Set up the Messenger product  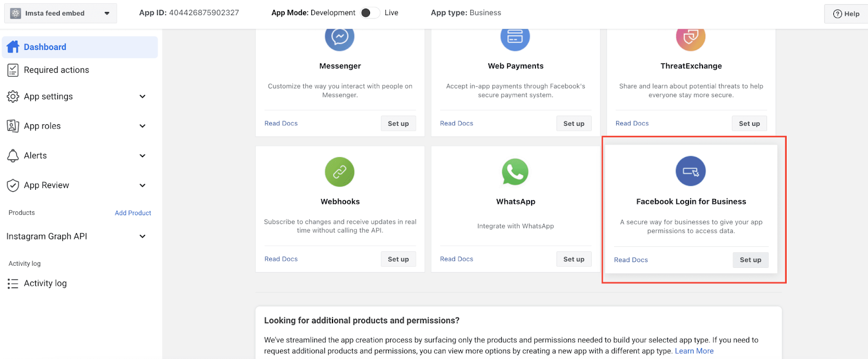(x=398, y=124)
